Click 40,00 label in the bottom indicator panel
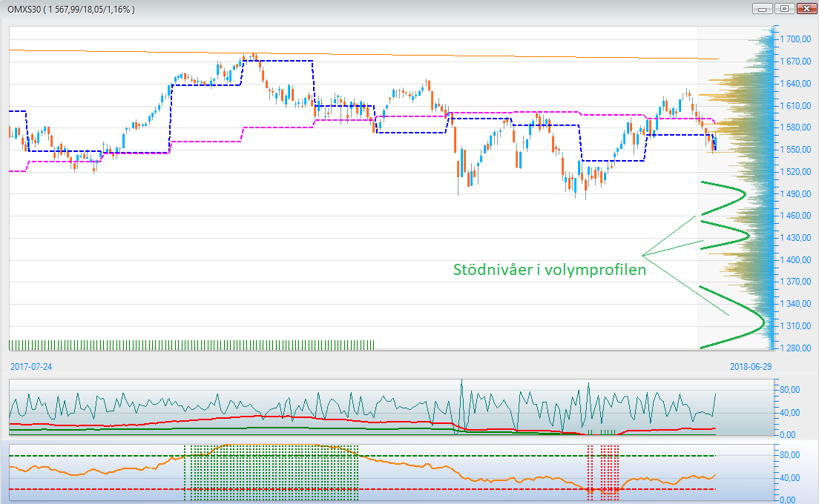The height and width of the screenshot is (504, 819). tap(790, 478)
